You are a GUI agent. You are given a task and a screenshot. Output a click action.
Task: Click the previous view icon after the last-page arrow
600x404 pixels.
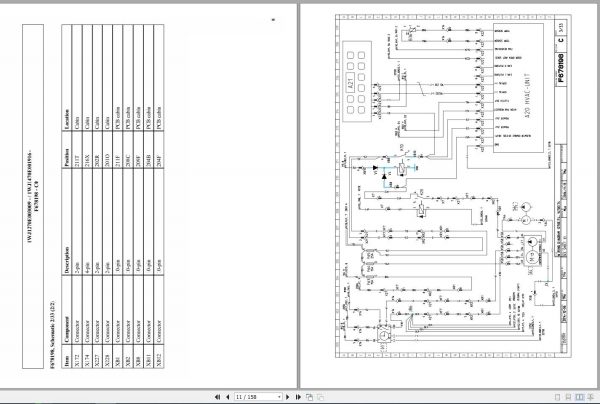pos(309,397)
